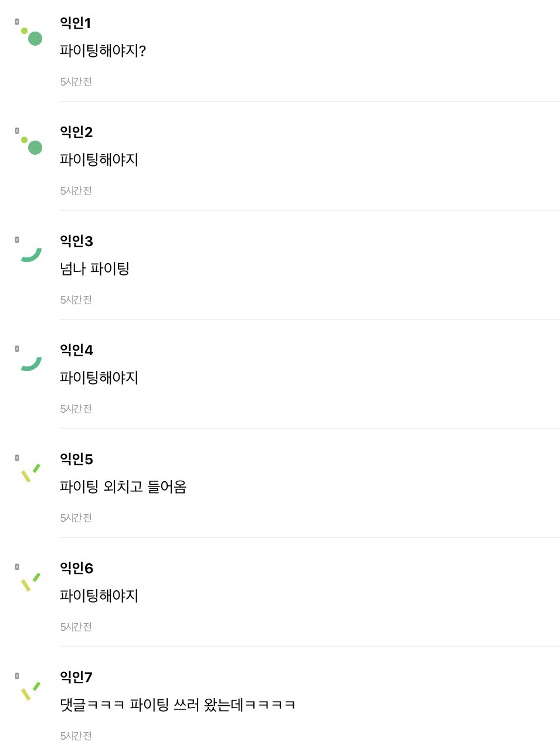Click small gray badge left of 익인1
Image resolution: width=560 pixels, height=748 pixels.
click(x=17, y=22)
